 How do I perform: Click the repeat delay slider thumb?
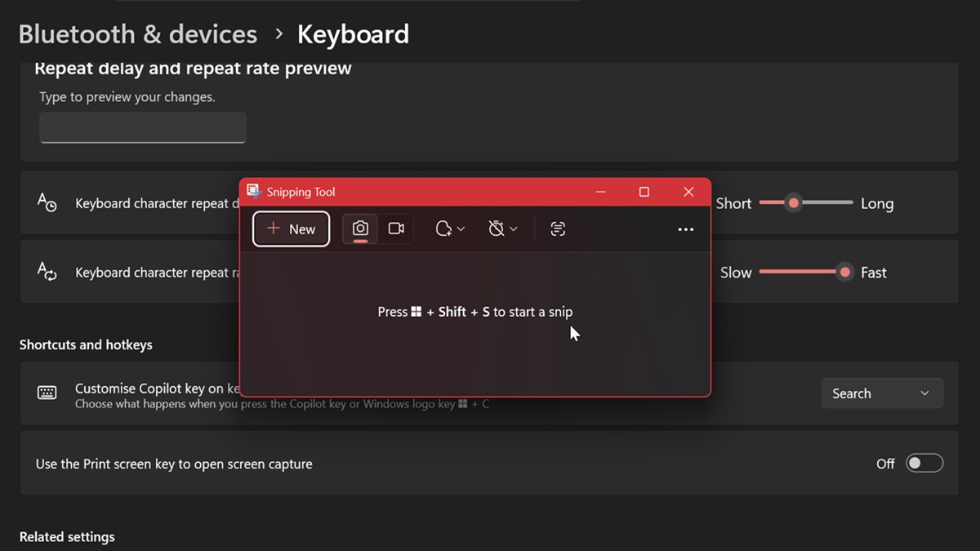tap(793, 202)
